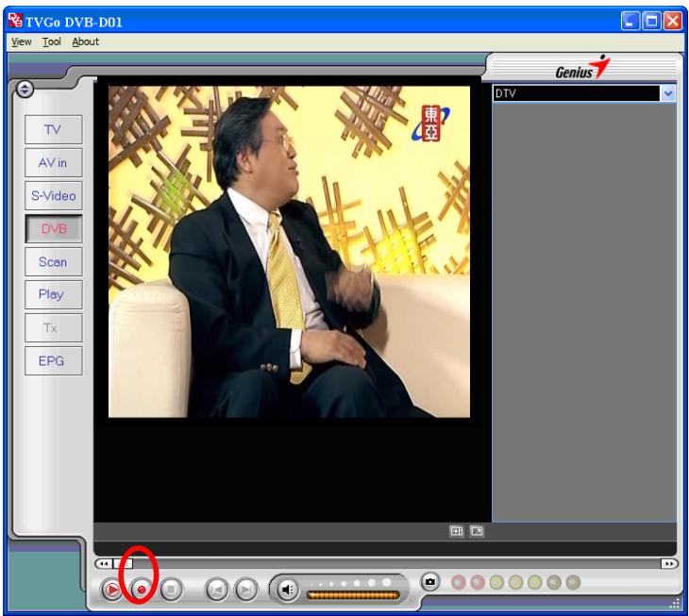
Task: Open the About menu
Action: pos(85,42)
